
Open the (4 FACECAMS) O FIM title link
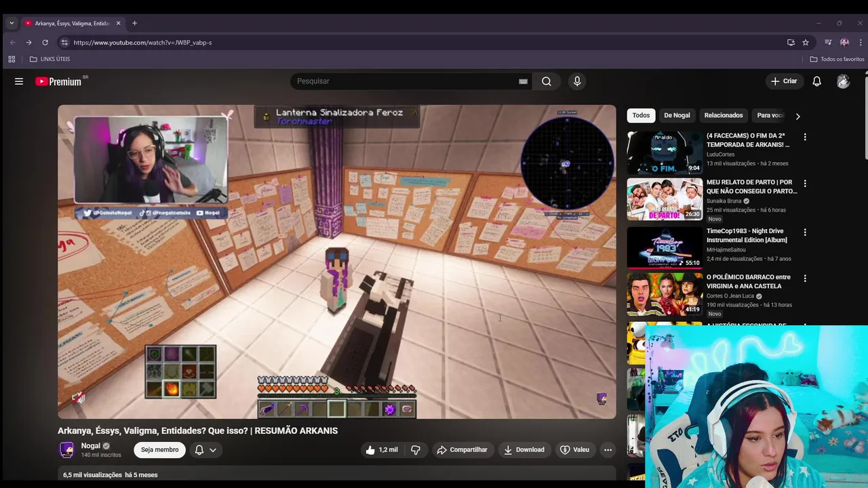click(x=748, y=140)
